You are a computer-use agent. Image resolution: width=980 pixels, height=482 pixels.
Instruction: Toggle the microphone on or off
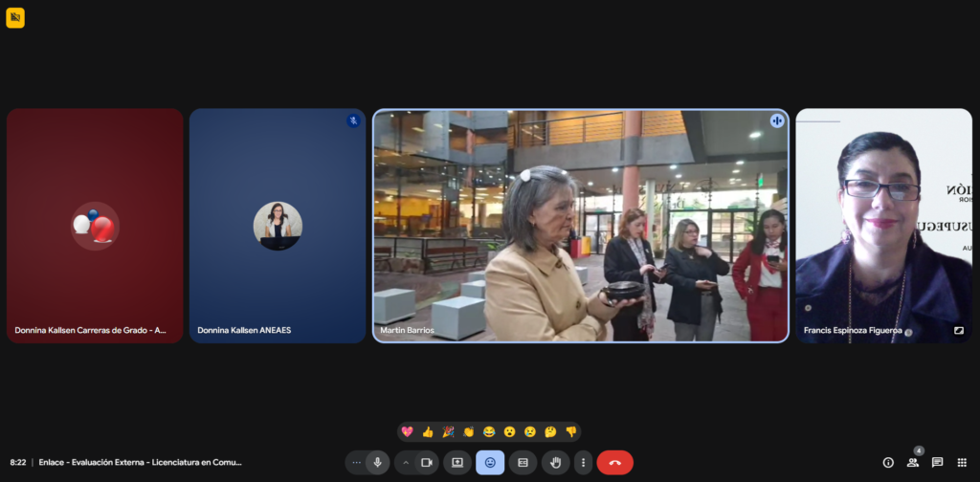378,463
